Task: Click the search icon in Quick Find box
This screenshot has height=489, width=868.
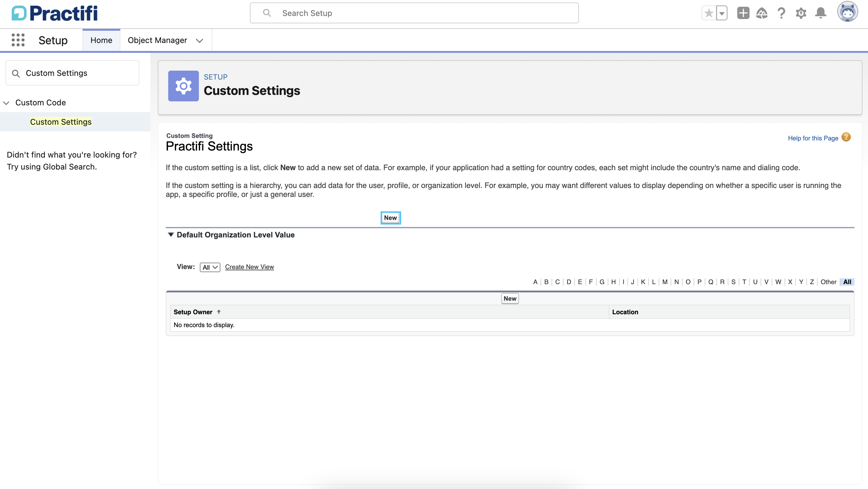Action: click(x=16, y=73)
